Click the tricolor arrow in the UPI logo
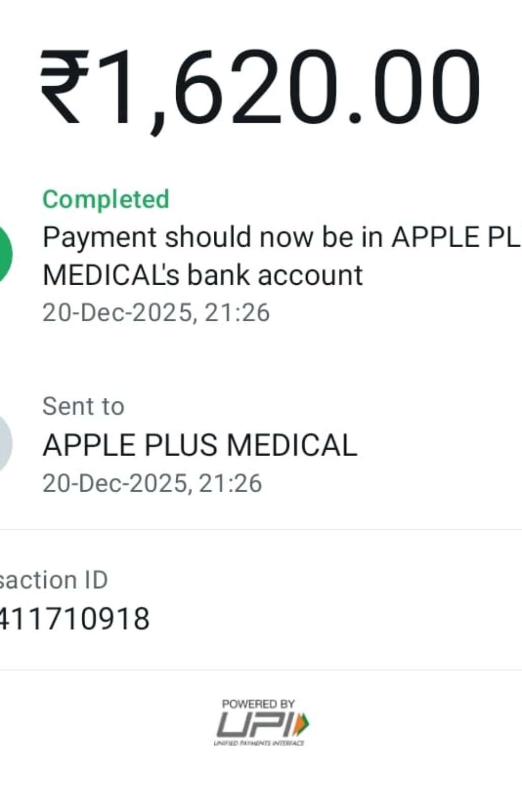The width and height of the screenshot is (522, 812). 302,724
